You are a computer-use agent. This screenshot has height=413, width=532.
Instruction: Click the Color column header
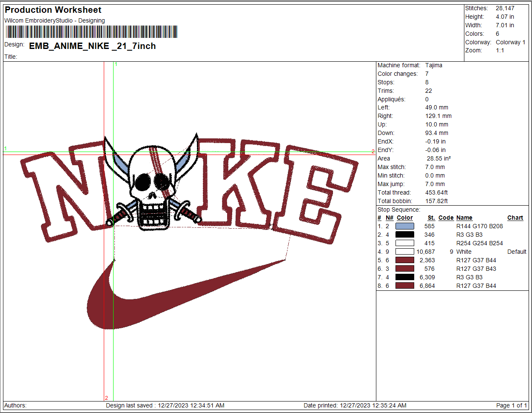coord(404,218)
